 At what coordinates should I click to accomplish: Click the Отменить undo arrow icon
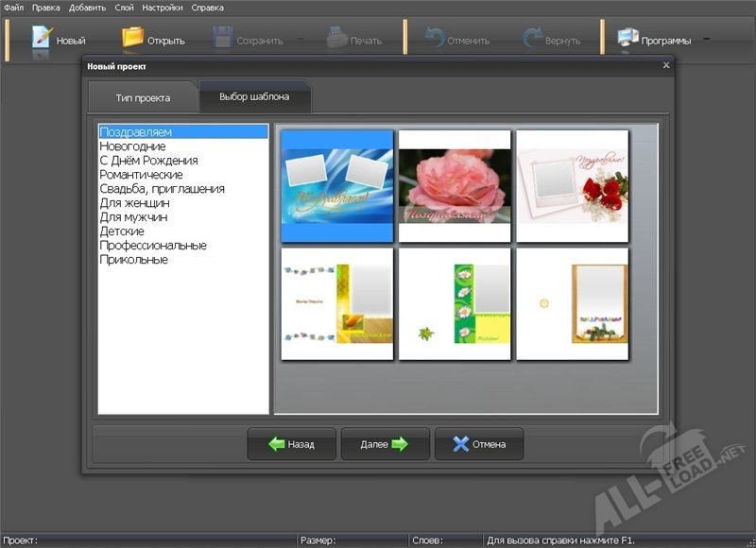coord(435,38)
